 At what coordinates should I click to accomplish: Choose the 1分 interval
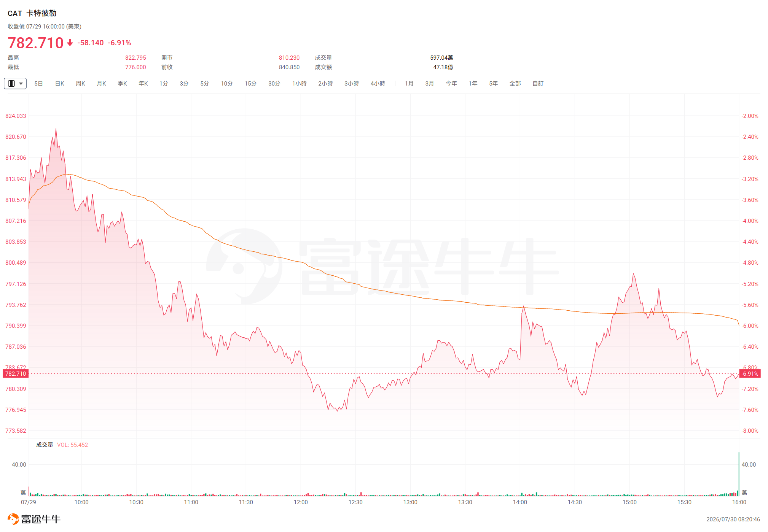tap(164, 83)
